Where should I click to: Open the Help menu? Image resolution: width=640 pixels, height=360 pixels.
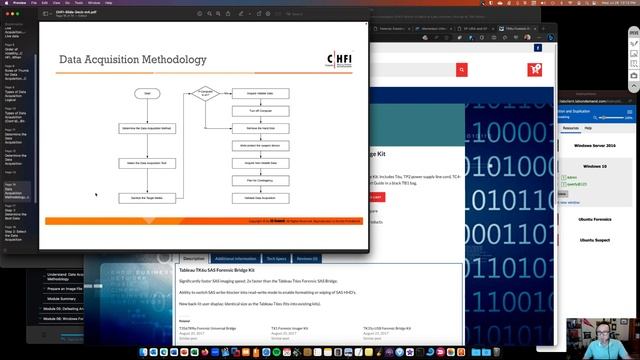pos(109,3)
